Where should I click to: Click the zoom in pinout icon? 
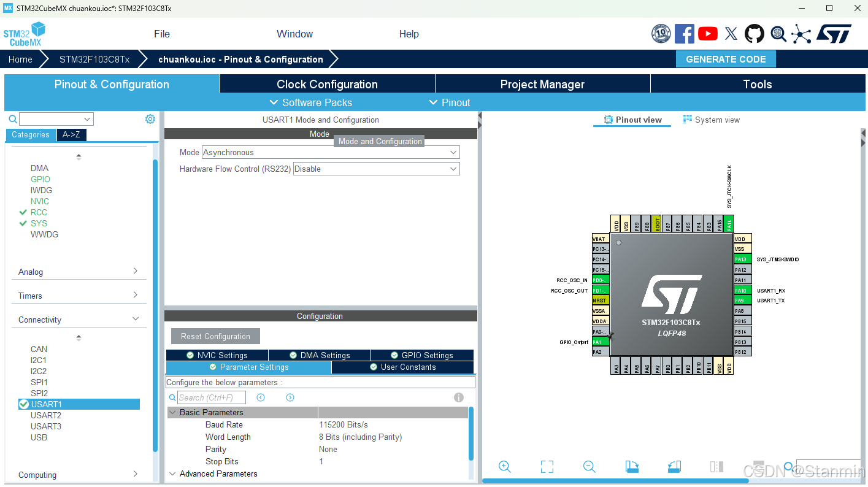click(505, 467)
